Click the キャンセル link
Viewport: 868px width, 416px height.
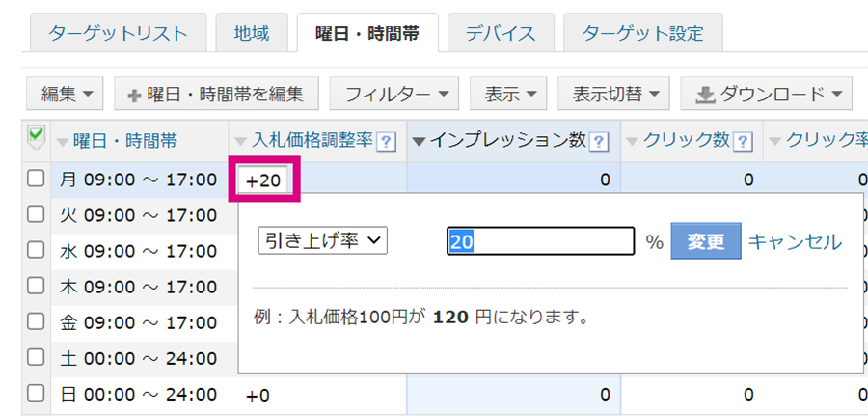[x=795, y=241]
